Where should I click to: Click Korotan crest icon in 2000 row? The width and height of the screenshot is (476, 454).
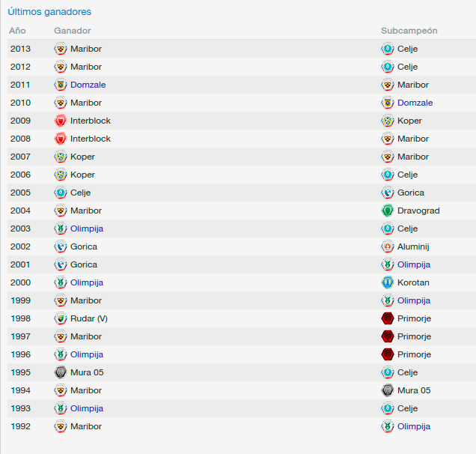point(388,282)
